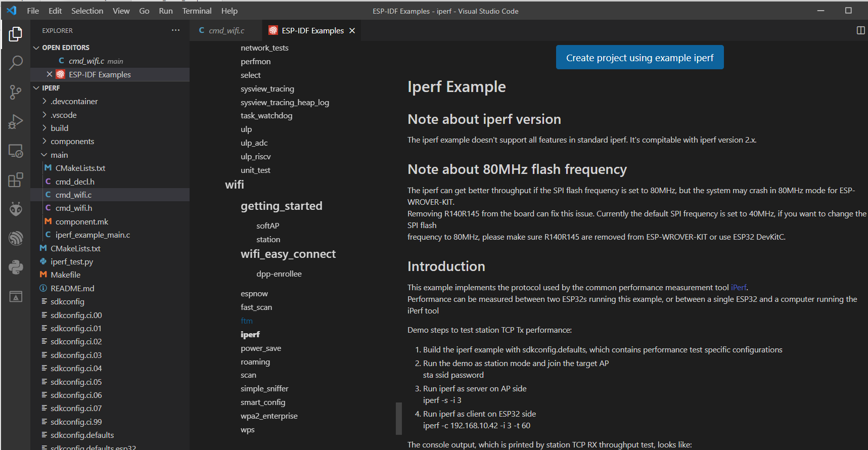Open the Source Control view
This screenshot has width=868, height=450.
tap(16, 92)
